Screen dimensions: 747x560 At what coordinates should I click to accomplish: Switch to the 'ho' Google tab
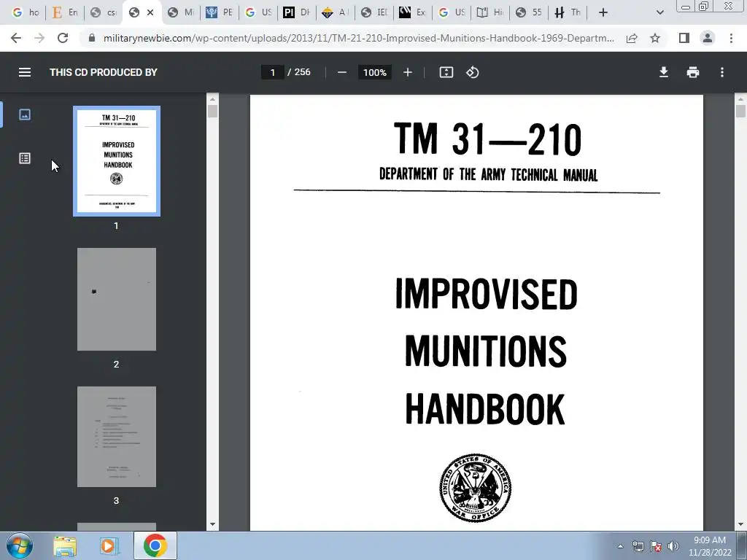coord(26,12)
